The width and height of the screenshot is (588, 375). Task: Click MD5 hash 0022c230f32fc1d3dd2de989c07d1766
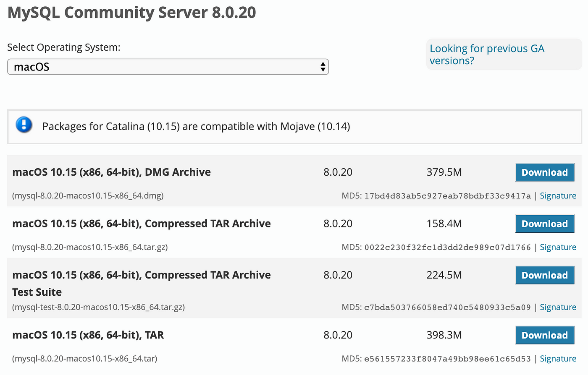(x=447, y=247)
